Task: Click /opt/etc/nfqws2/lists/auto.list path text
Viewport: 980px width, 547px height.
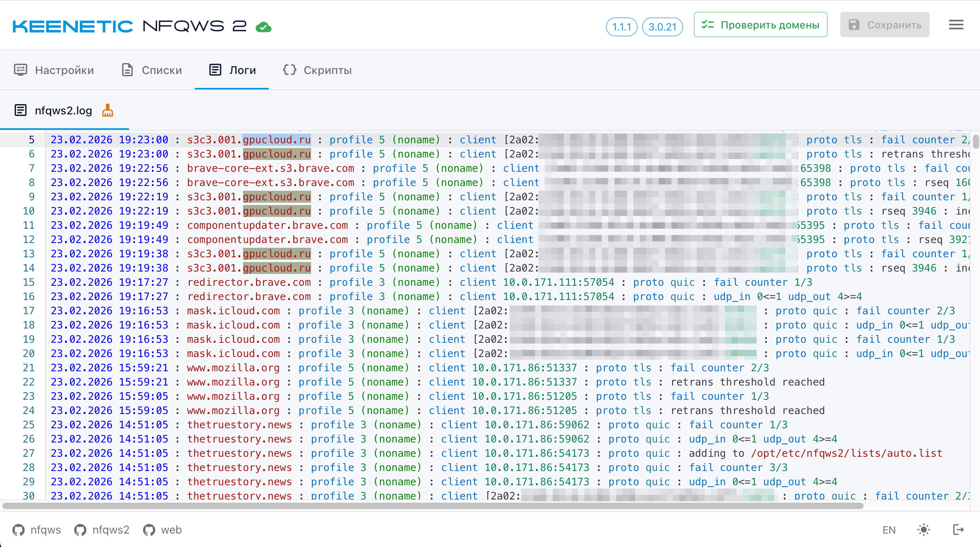Action: 847,453
